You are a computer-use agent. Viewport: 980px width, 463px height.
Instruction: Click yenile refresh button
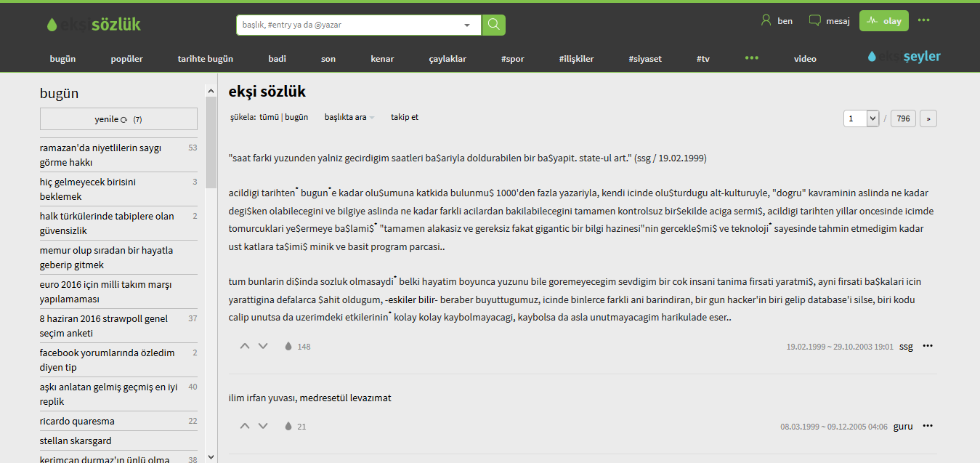click(118, 119)
